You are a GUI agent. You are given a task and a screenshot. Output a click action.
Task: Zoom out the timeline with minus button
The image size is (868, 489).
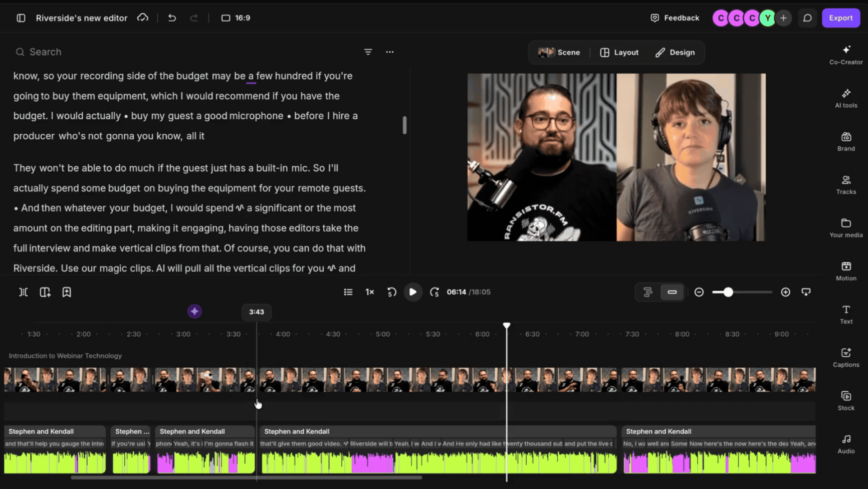click(x=699, y=292)
